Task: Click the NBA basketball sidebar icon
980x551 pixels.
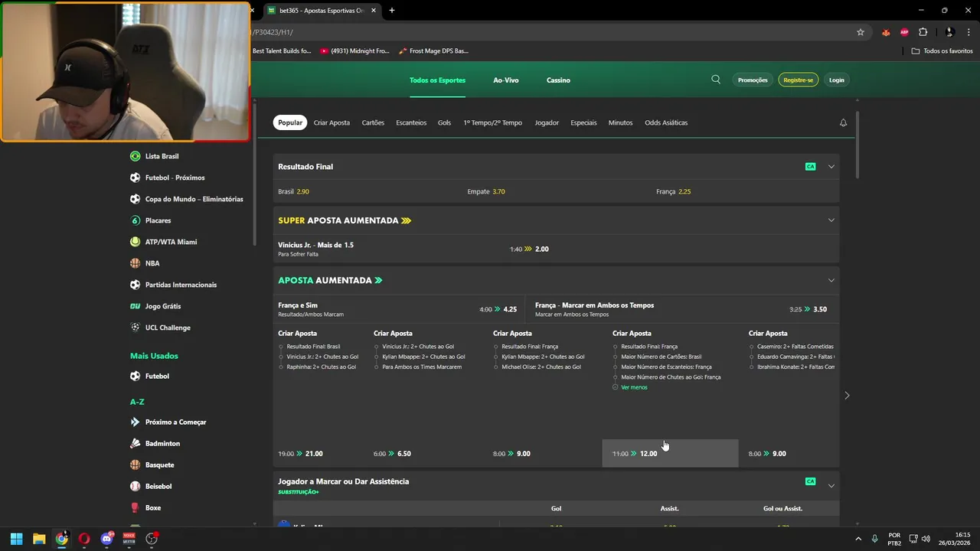Action: point(136,263)
